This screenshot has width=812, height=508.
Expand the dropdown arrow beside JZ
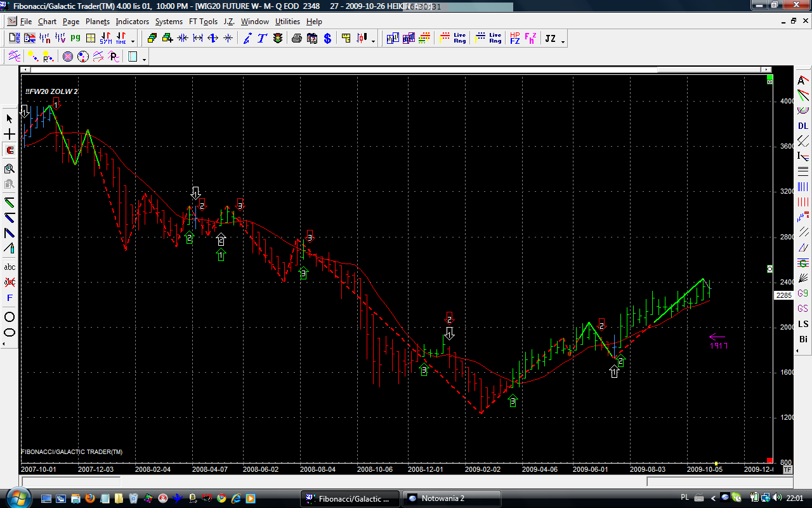click(563, 41)
